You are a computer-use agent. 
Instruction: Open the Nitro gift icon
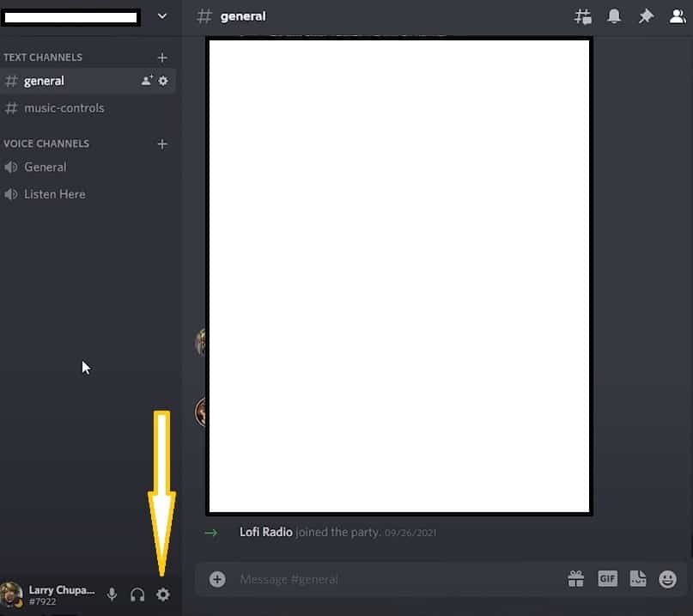click(576, 579)
